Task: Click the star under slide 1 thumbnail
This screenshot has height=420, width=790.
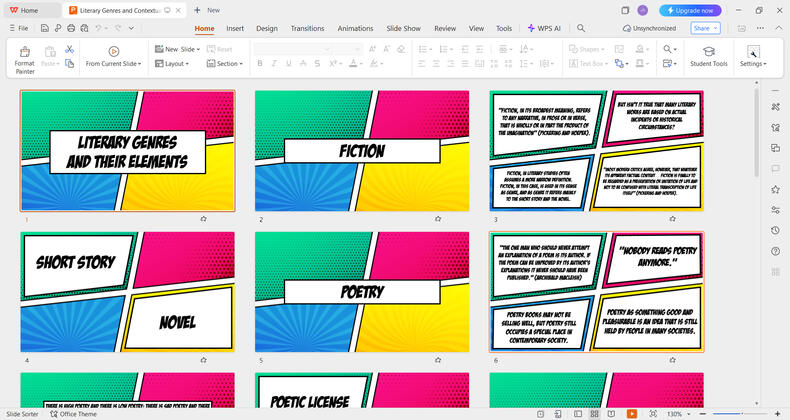Action: (x=204, y=219)
